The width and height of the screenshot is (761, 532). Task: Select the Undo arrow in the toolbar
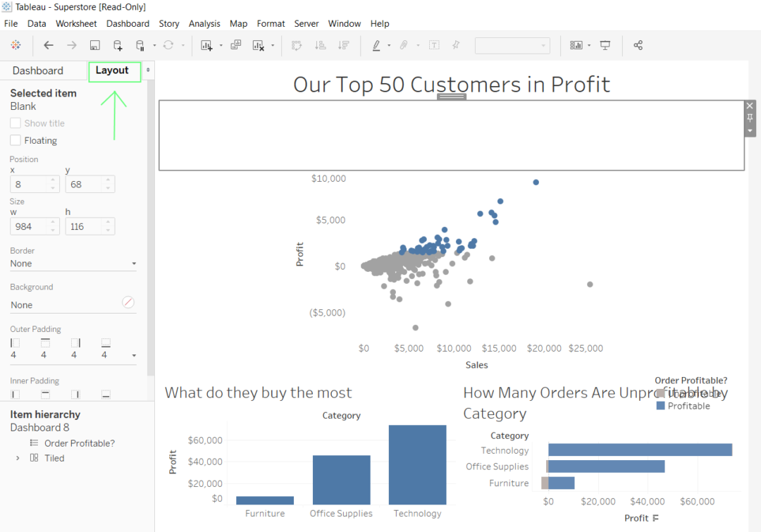48,45
